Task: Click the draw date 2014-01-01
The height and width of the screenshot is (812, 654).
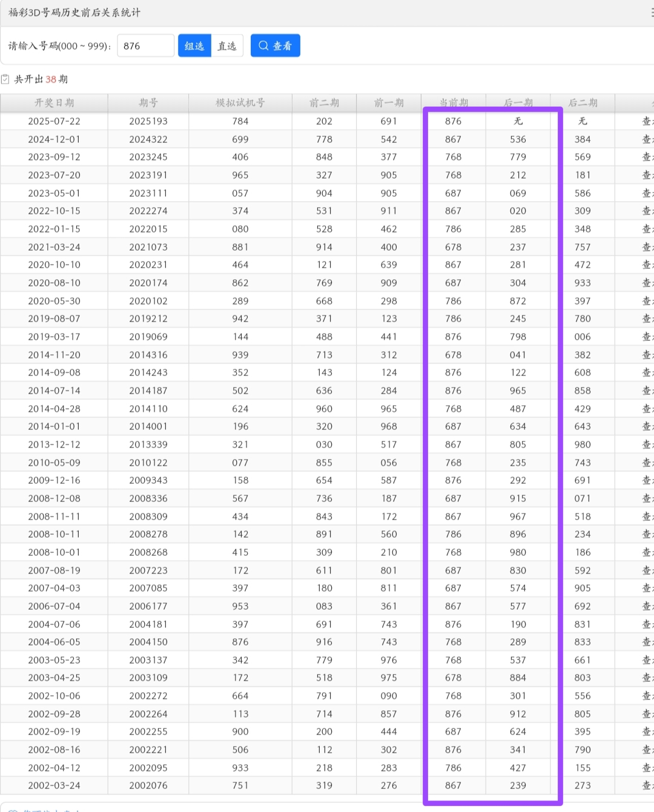Action: (54, 426)
